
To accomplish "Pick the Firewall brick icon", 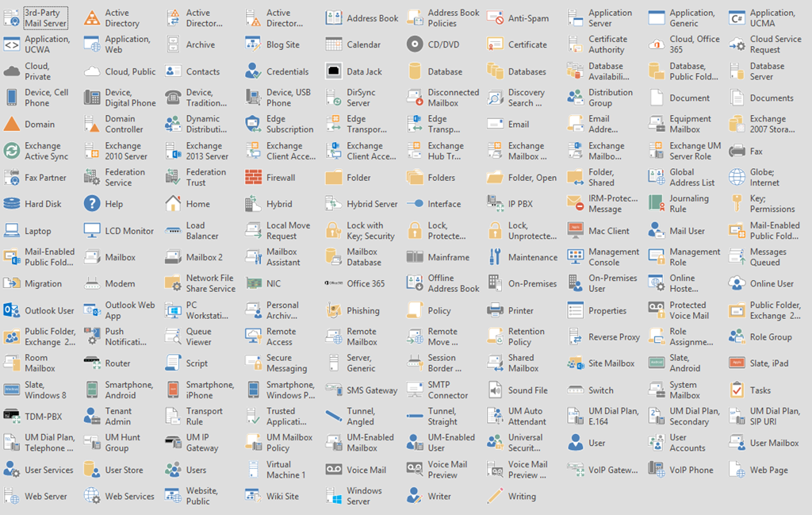I will pyautogui.click(x=253, y=177).
